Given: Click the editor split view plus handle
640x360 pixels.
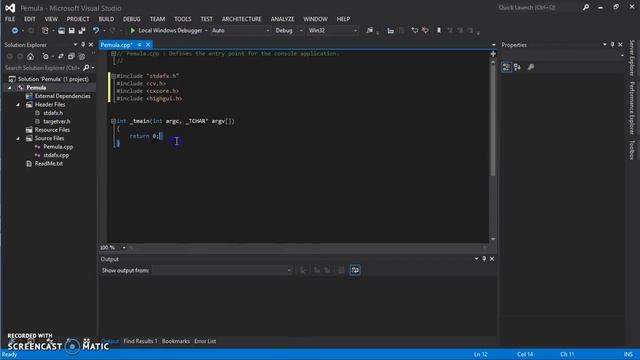Looking at the screenshot, I should coord(493,54).
